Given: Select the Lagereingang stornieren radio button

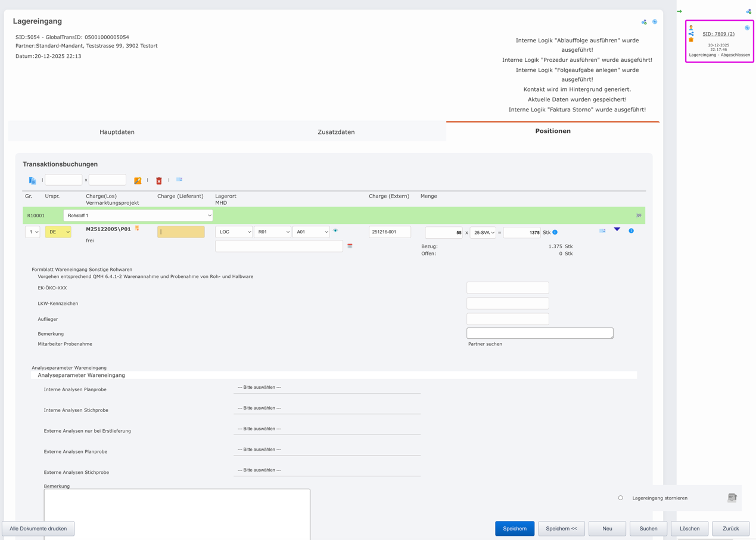Looking at the screenshot, I should (x=620, y=498).
